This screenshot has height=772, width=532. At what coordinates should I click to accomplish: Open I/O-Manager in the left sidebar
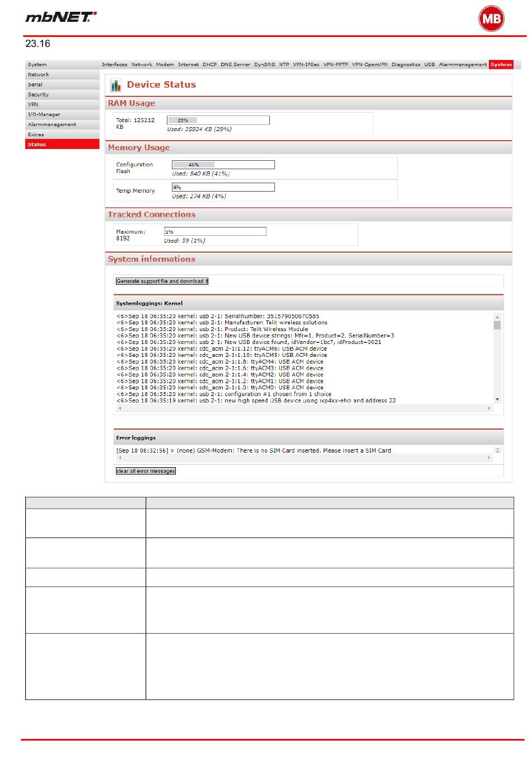(x=62, y=114)
